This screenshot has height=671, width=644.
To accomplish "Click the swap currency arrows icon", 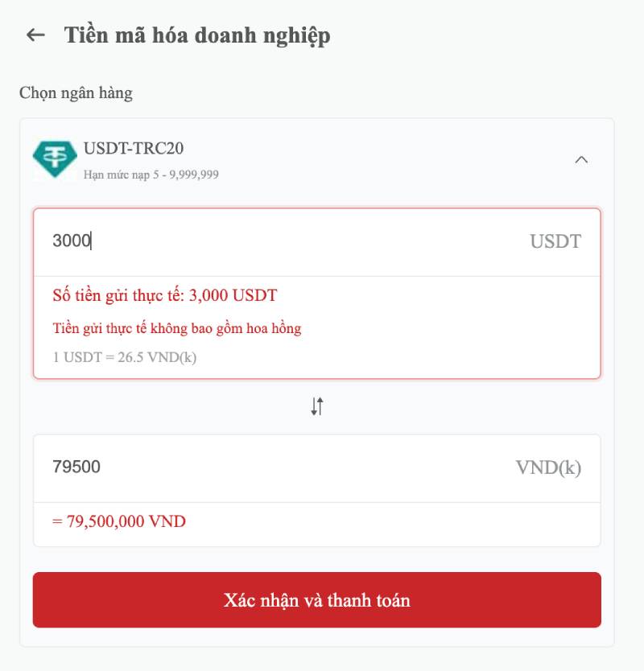I will pyautogui.click(x=317, y=406).
